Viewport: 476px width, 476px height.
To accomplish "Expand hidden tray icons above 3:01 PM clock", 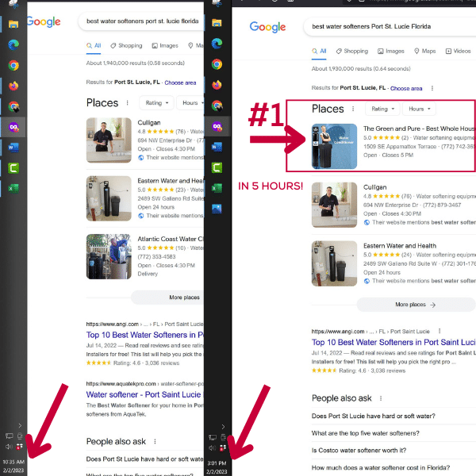I will point(223,427).
